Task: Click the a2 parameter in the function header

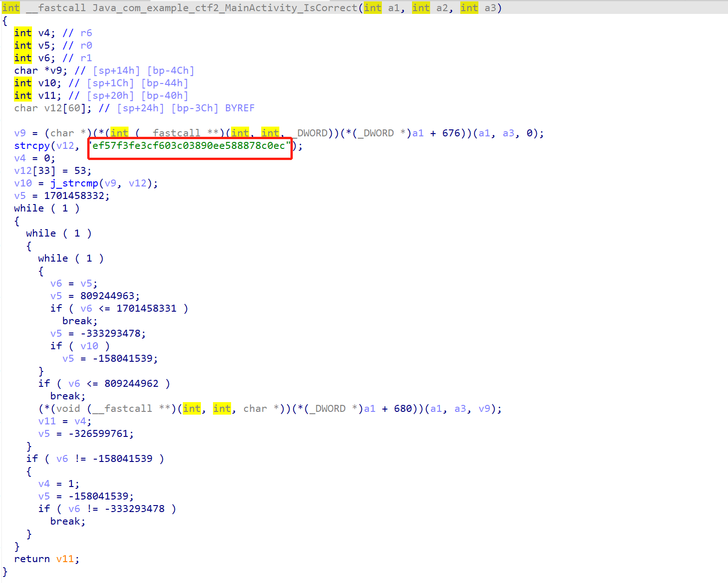Action: 442,8
